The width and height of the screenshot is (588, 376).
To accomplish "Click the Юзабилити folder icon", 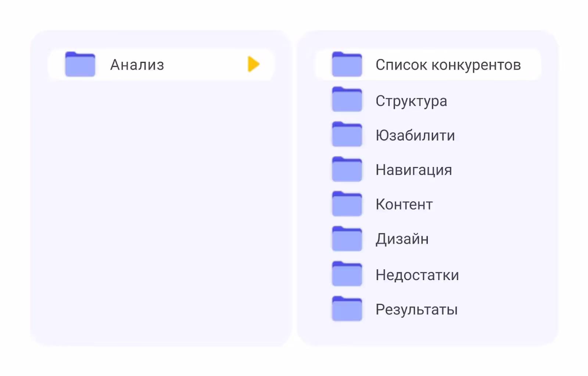I will click(347, 134).
